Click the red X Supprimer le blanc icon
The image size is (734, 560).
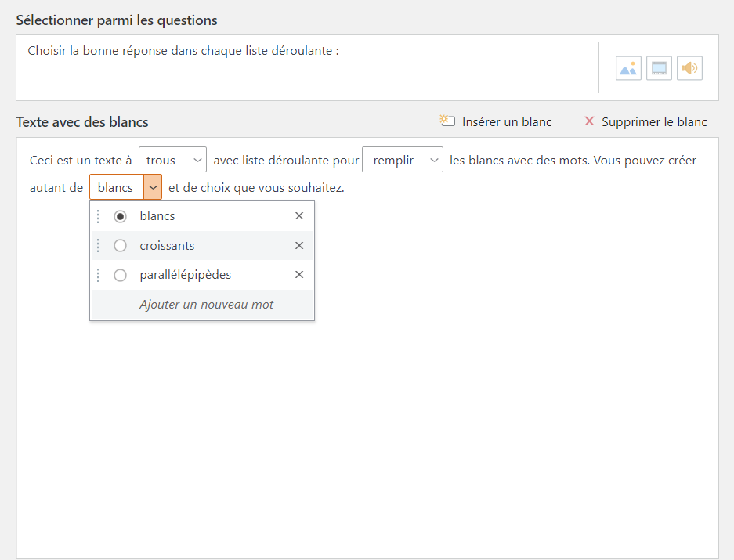coord(589,121)
